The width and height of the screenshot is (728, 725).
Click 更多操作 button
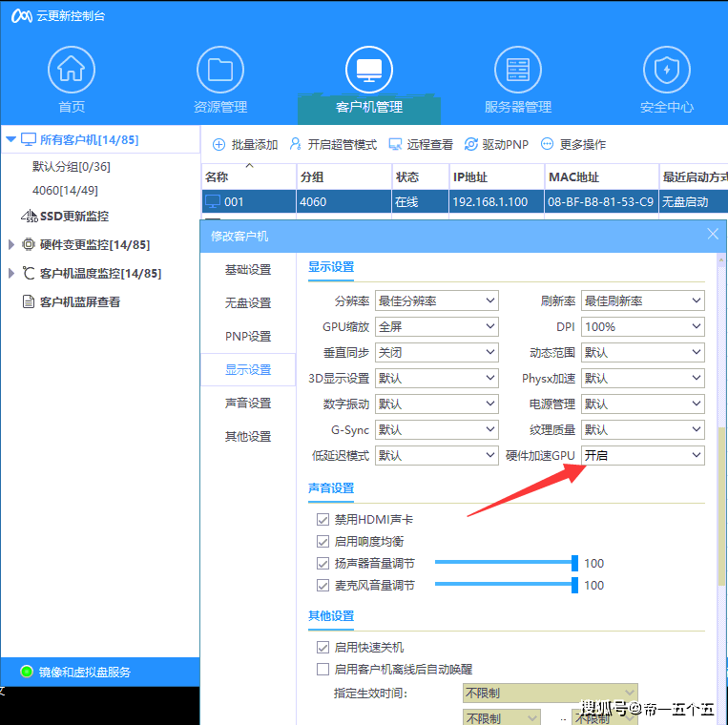573,145
